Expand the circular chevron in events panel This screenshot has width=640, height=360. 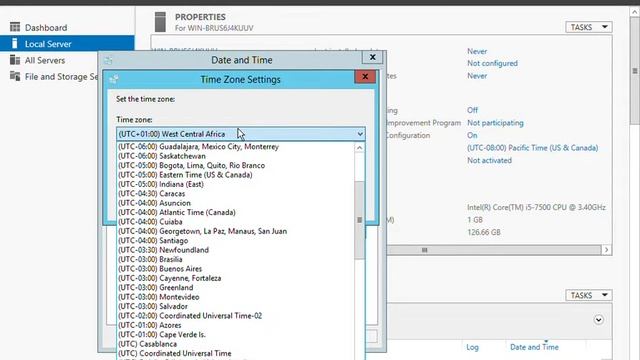[x=598, y=320]
